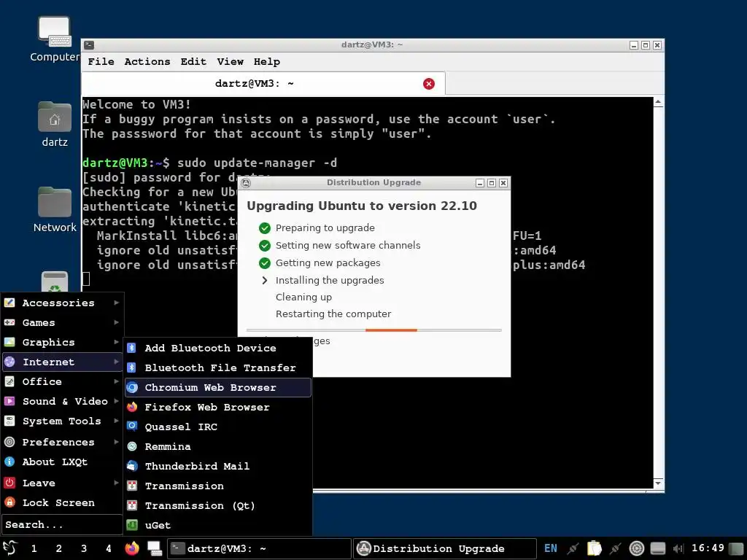This screenshot has height=560, width=747.
Task: Launch Transmission (Qt)
Action: [217, 506]
